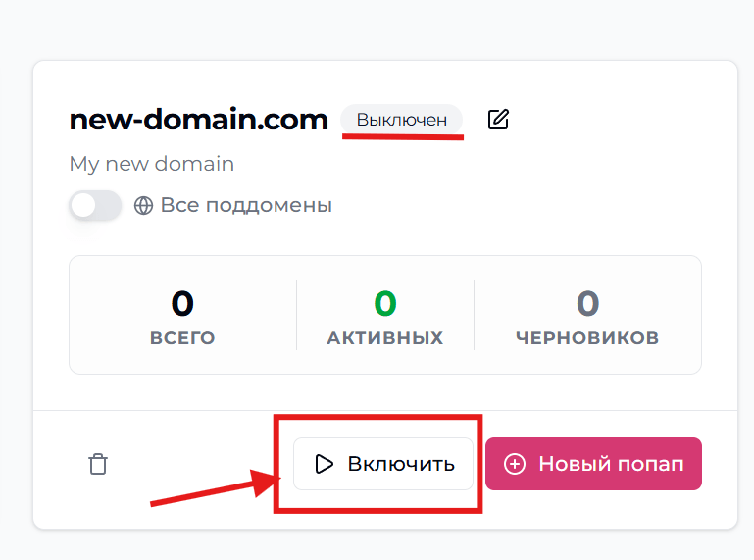Toggle the Все поддомены switch on
754x560 pixels.
click(95, 205)
